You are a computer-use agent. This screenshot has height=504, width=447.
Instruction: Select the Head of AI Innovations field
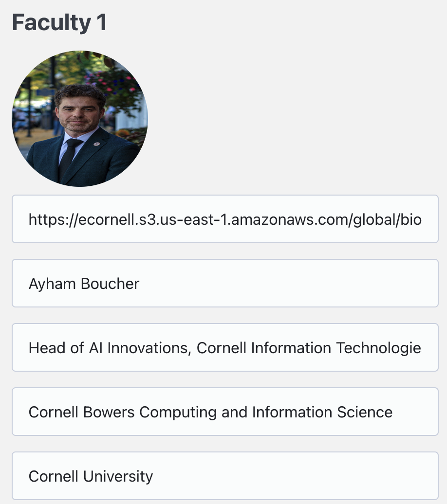225,347
